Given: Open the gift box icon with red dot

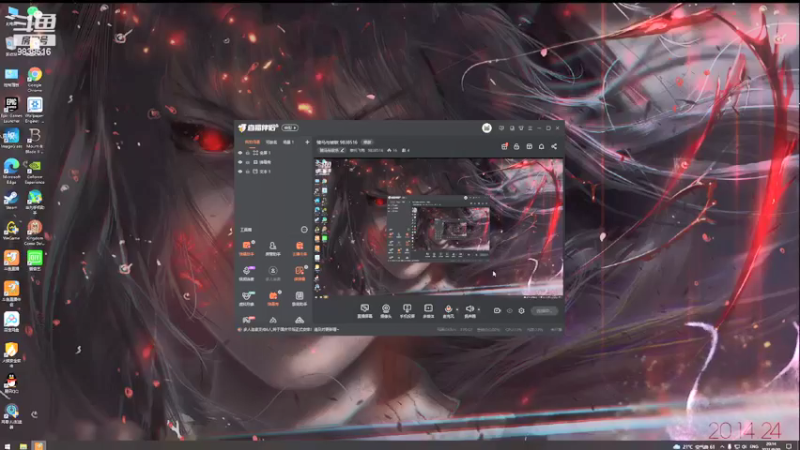Looking at the screenshot, I should (504, 146).
